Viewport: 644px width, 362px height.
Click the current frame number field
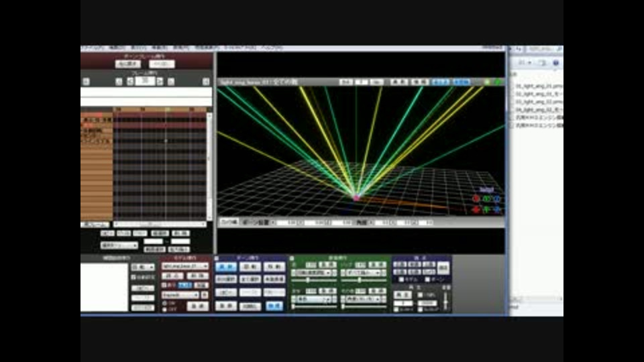[145, 81]
